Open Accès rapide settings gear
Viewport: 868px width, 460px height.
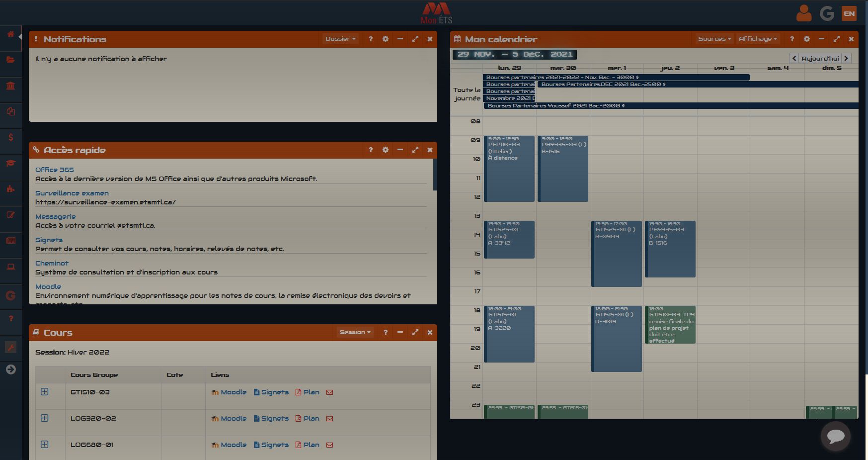386,150
